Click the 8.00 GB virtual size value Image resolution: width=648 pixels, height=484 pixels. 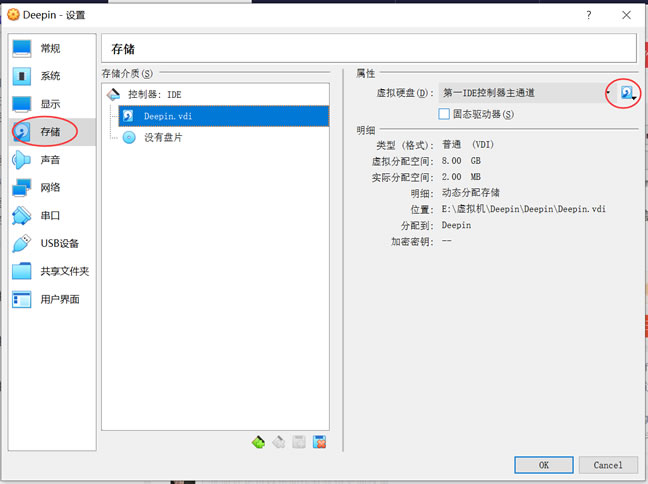(461, 161)
